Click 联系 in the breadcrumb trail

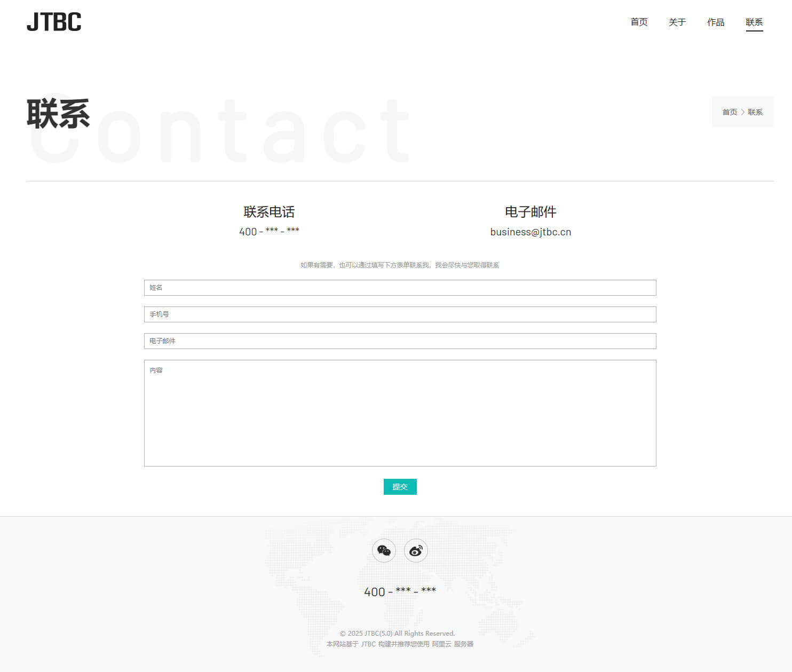(x=755, y=112)
